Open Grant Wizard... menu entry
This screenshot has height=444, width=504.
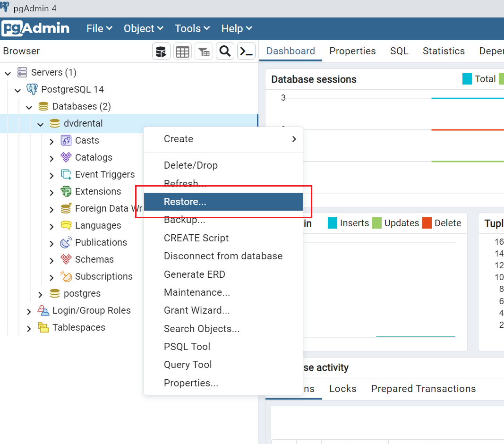point(223,310)
